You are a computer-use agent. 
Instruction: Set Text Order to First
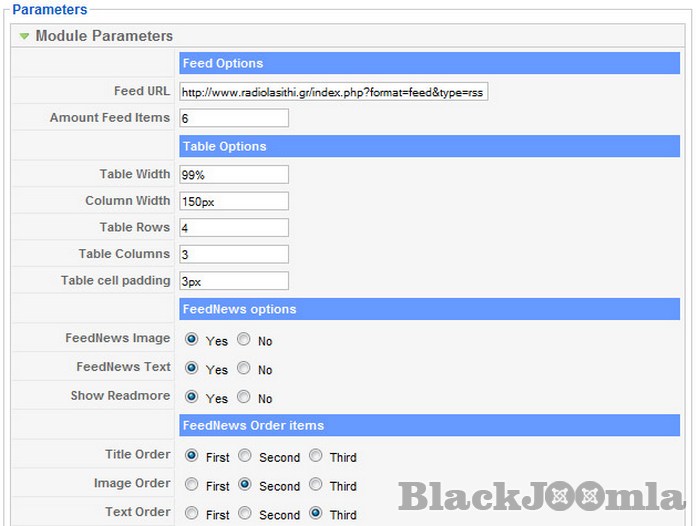pyautogui.click(x=192, y=514)
